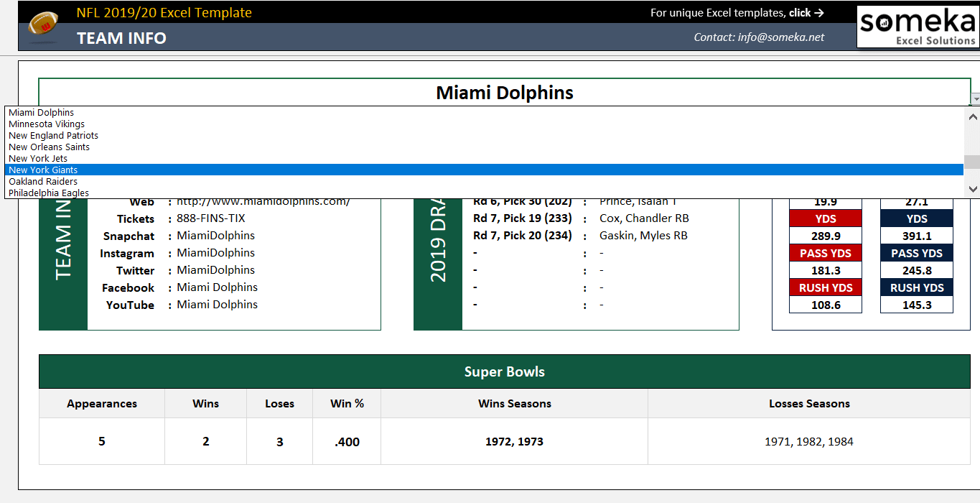Click the dropdown list scrollbar thumb

click(x=972, y=162)
